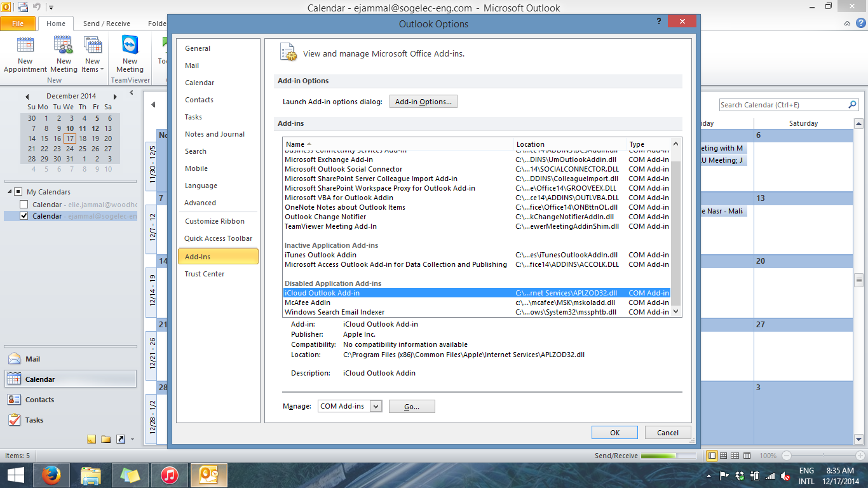868x488 pixels.
Task: Switch to Reading view in status bar
Action: point(747,456)
